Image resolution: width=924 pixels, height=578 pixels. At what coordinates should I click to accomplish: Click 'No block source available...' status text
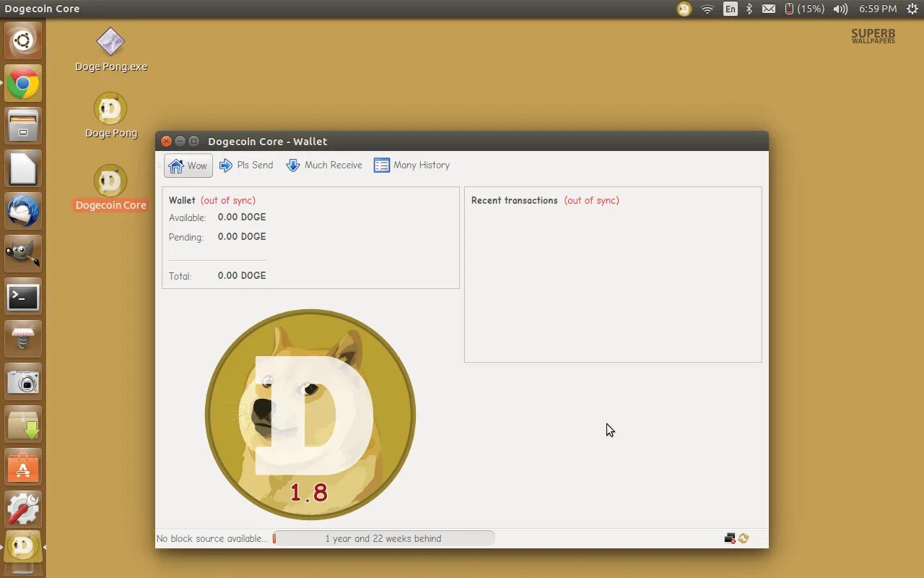coord(212,538)
